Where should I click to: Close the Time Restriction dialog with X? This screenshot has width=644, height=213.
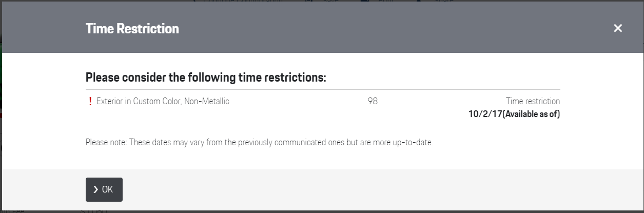click(x=618, y=29)
